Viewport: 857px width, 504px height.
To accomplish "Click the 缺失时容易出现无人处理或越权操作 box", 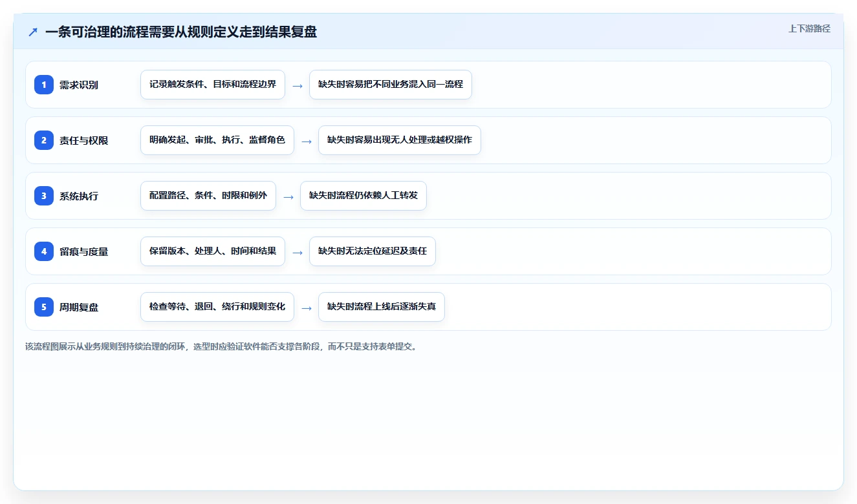I will click(x=400, y=140).
